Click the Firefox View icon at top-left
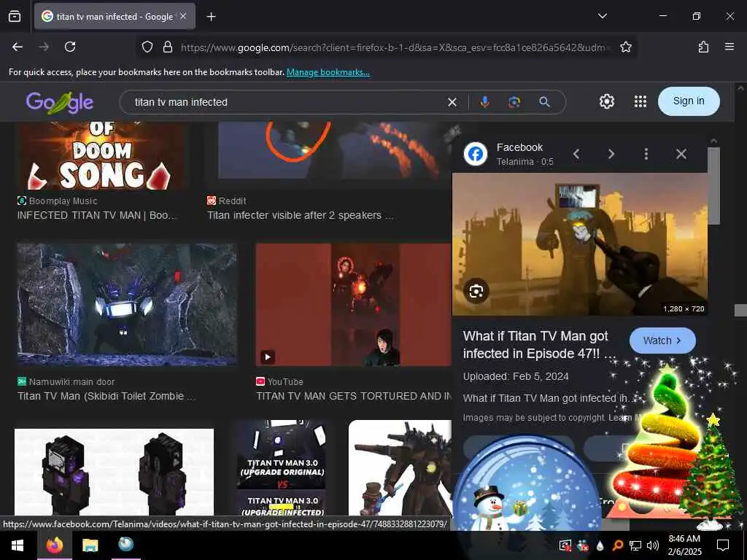 click(x=15, y=16)
